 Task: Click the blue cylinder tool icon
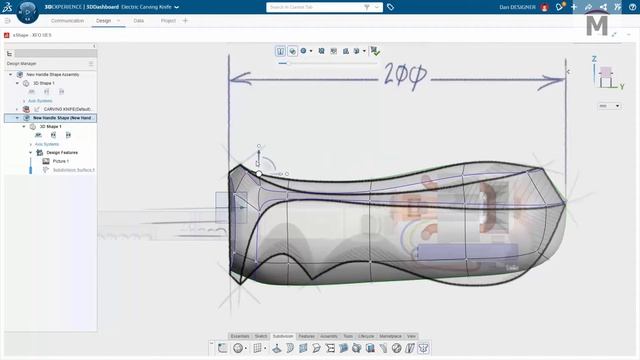[370, 348]
